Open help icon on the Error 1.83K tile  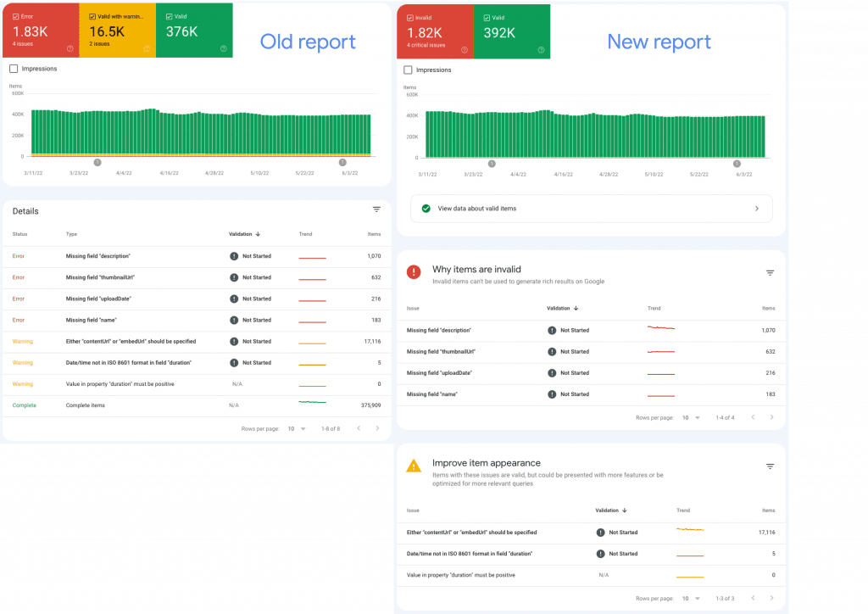(70, 48)
